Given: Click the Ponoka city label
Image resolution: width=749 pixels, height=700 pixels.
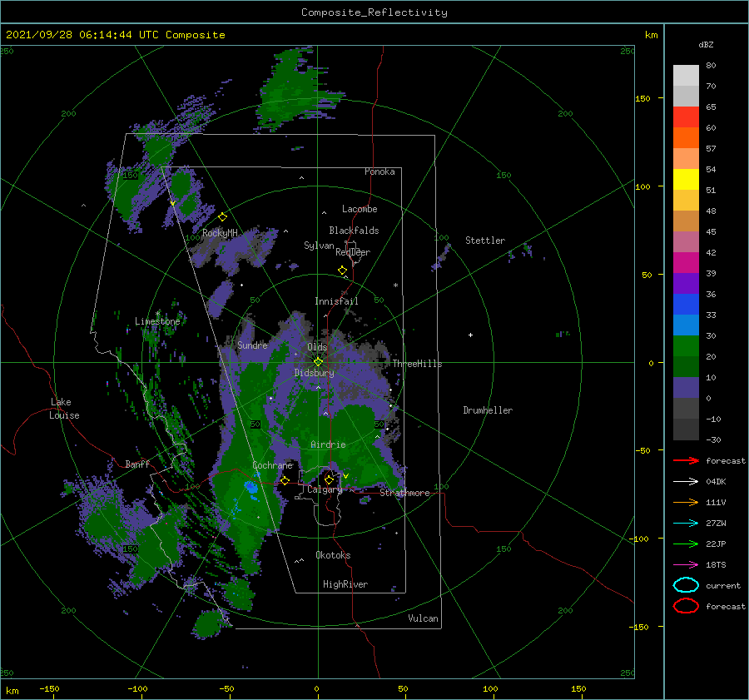Looking at the screenshot, I should tap(379, 171).
